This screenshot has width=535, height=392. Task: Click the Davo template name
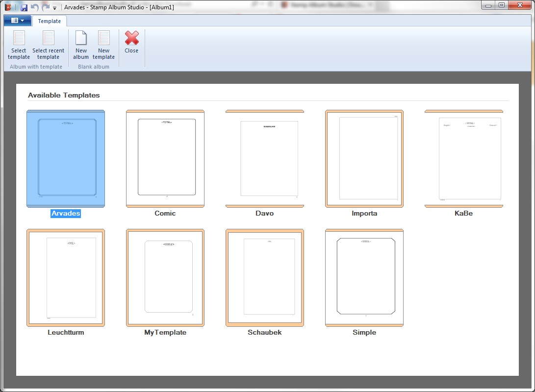tap(265, 213)
